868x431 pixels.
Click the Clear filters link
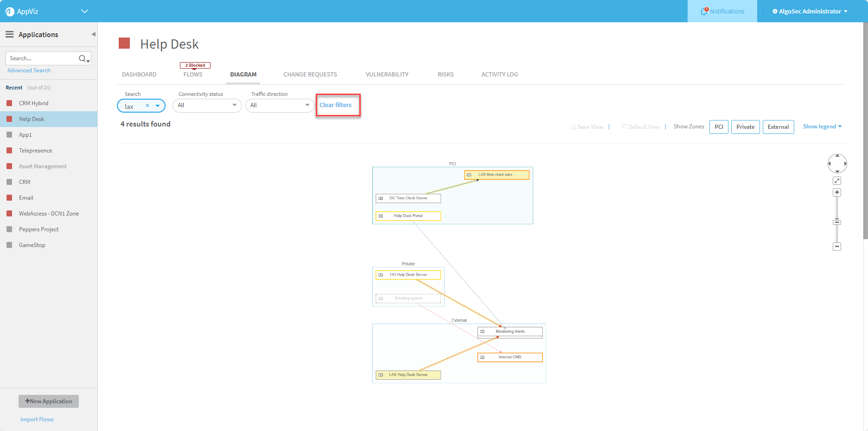[336, 105]
